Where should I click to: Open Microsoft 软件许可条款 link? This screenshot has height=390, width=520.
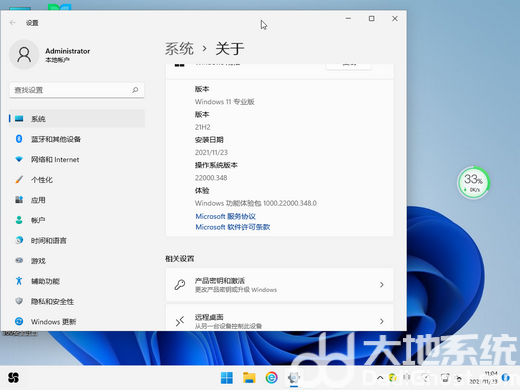[x=233, y=227]
